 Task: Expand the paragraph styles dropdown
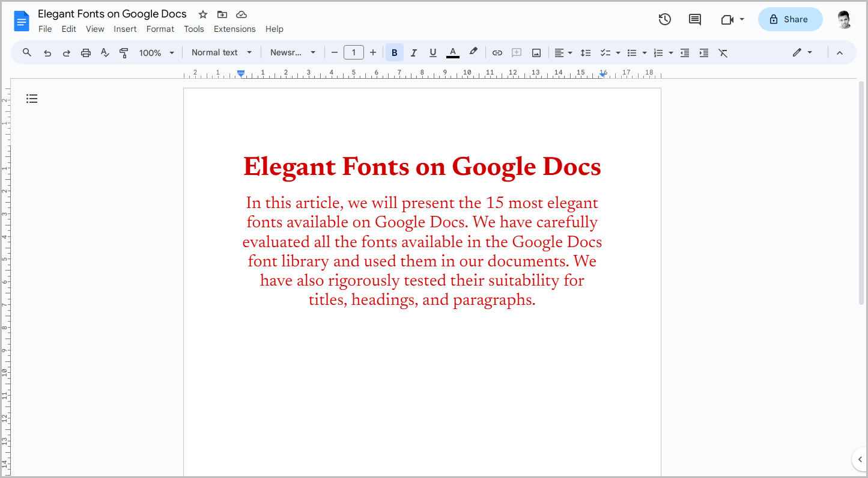220,52
